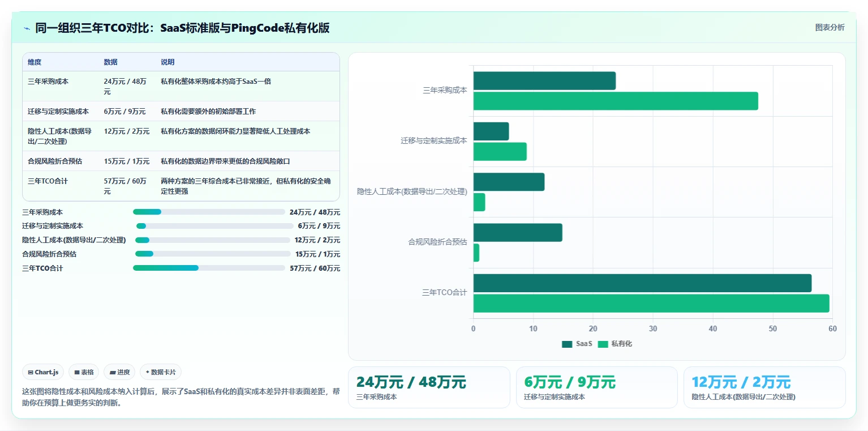Click the 维度 column header
This screenshot has height=431, width=868.
35,62
